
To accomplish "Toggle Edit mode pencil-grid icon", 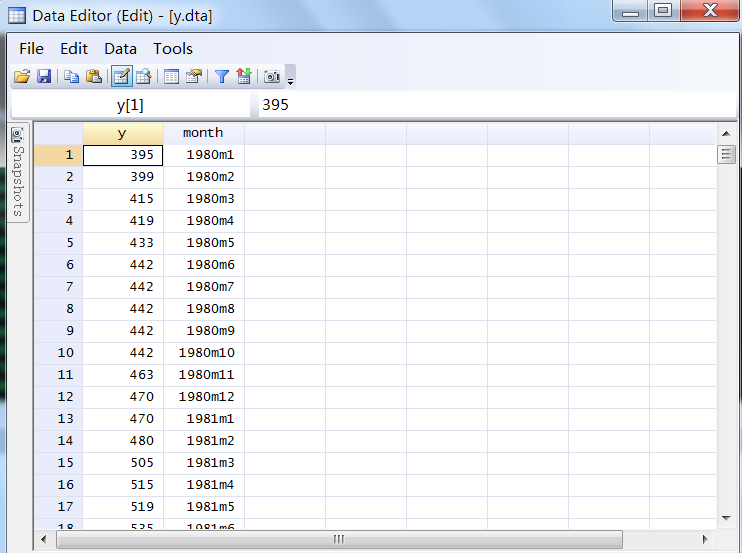I will click(x=122, y=76).
